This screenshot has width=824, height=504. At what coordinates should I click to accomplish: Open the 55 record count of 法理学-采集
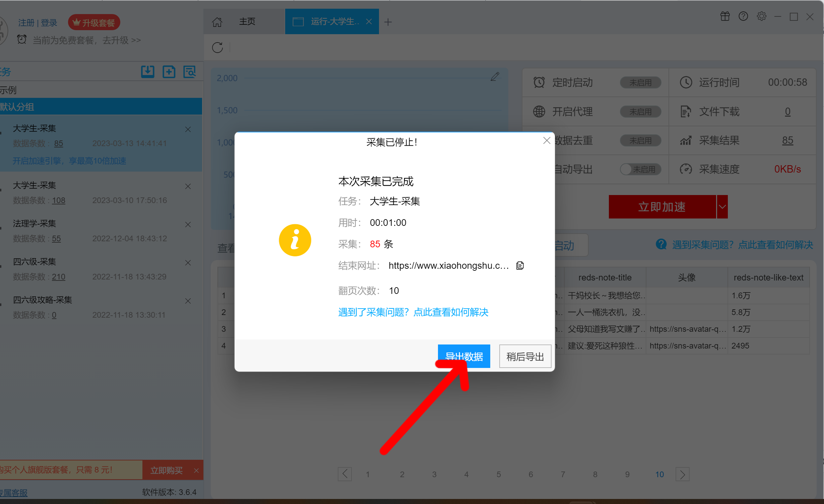pos(56,239)
